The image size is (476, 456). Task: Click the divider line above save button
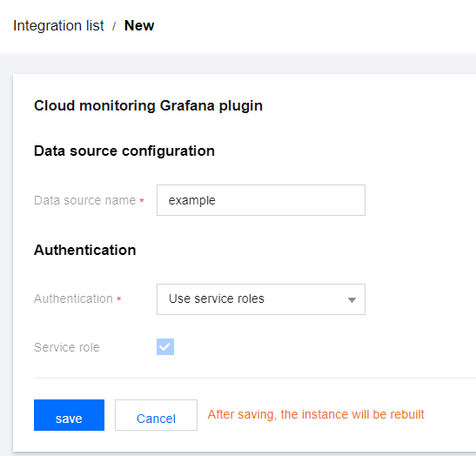[x=255, y=379]
